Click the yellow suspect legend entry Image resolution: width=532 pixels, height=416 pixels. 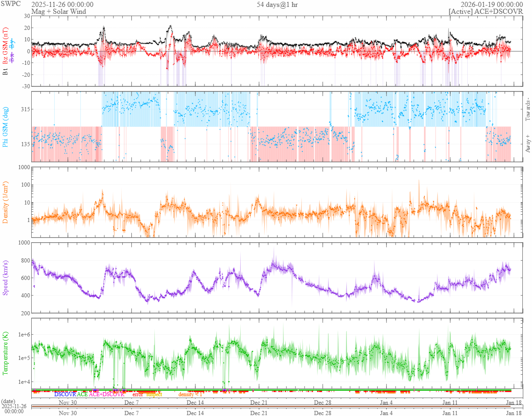154,394
